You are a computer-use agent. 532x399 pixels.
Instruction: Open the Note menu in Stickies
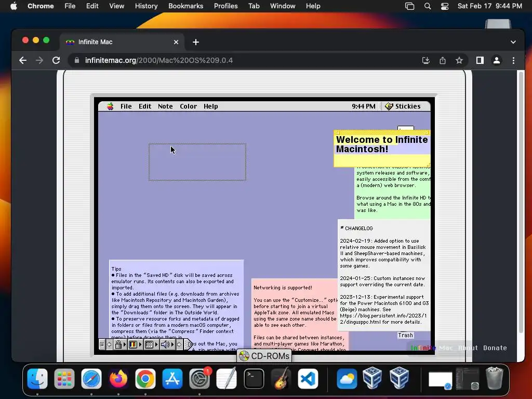pyautogui.click(x=165, y=106)
